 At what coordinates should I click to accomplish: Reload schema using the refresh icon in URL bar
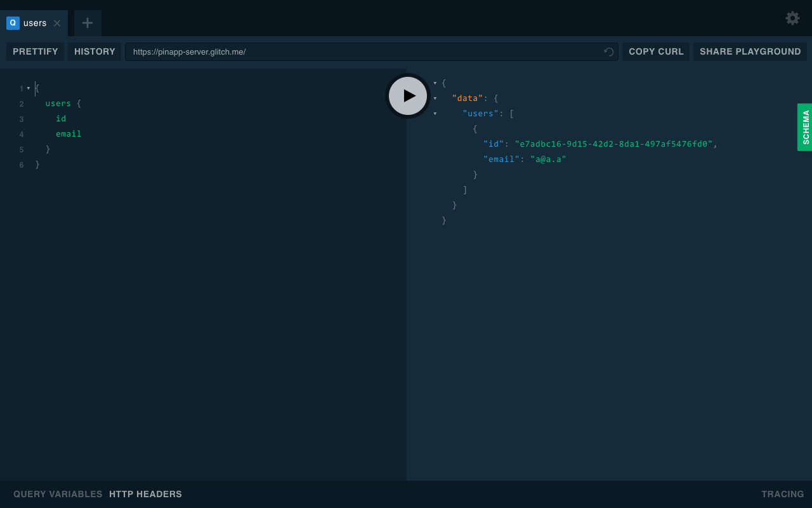[x=609, y=51]
